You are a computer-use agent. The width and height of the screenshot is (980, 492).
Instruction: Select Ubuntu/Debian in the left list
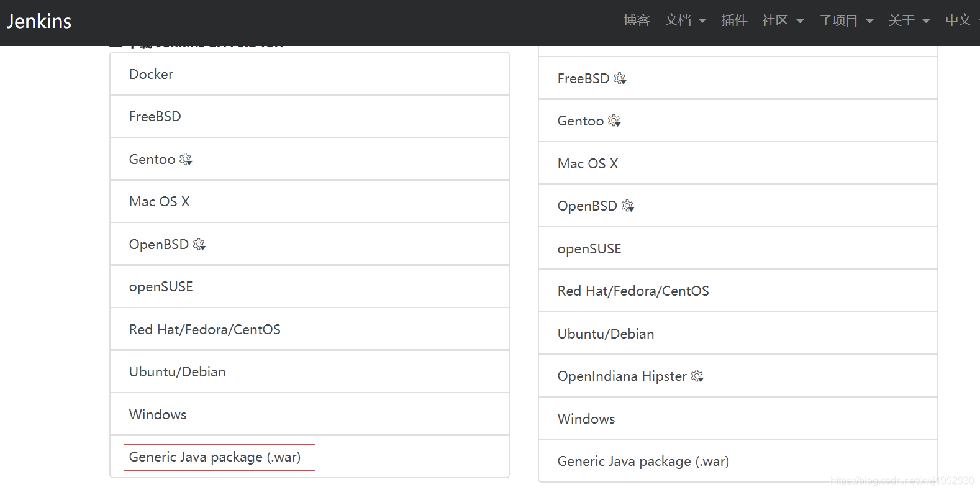[309, 372]
